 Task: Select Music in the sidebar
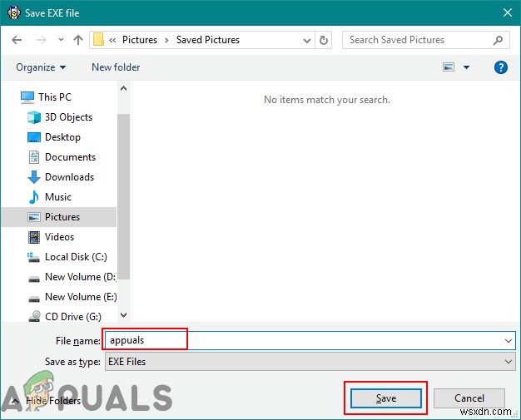[x=57, y=197]
